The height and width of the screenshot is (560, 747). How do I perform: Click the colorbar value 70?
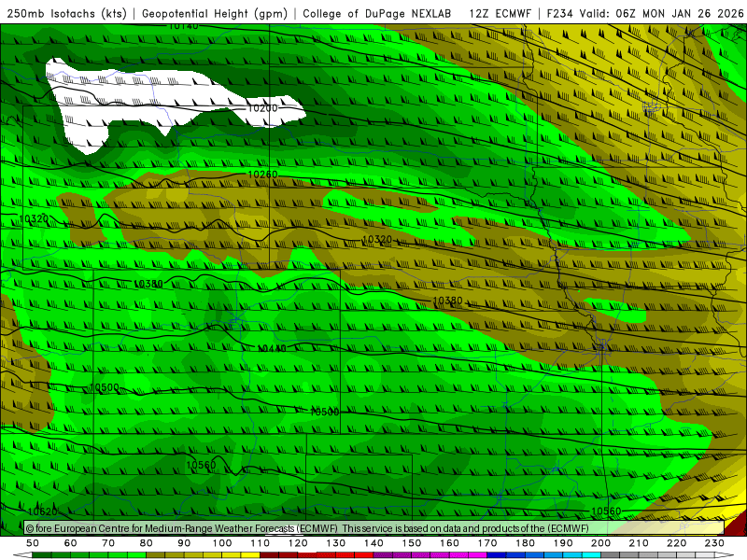tap(108, 543)
